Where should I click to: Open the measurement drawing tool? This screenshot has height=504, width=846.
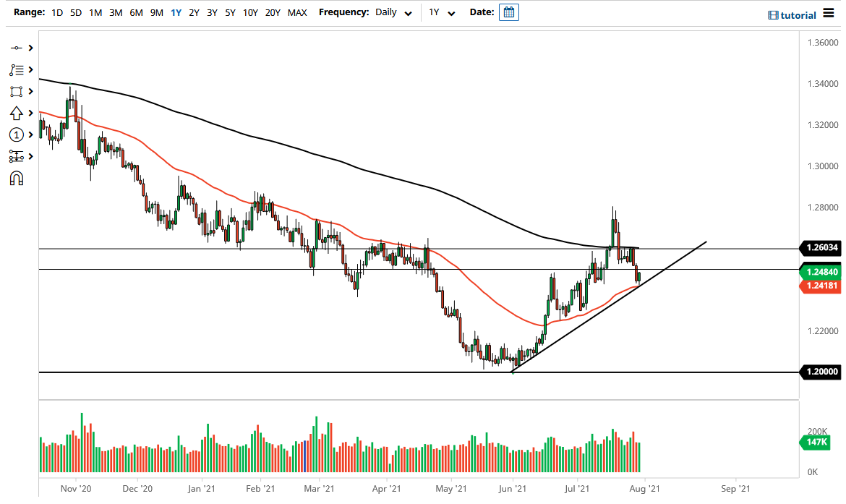click(x=17, y=156)
